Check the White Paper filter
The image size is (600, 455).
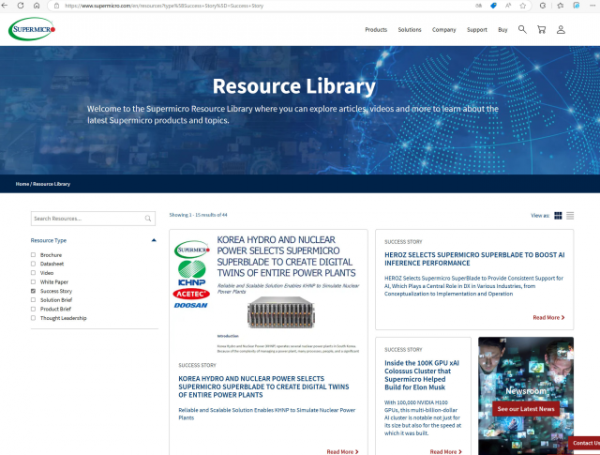click(x=33, y=282)
